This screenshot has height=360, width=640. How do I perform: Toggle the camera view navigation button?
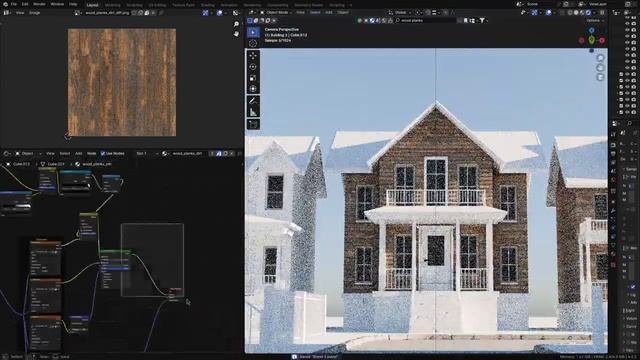[x=600, y=77]
